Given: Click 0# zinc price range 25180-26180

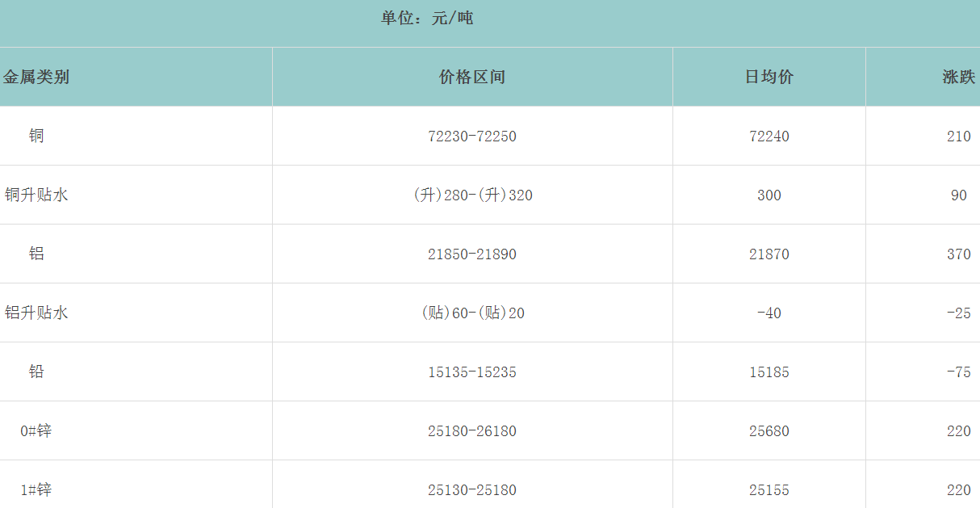Looking at the screenshot, I should 472,431.
